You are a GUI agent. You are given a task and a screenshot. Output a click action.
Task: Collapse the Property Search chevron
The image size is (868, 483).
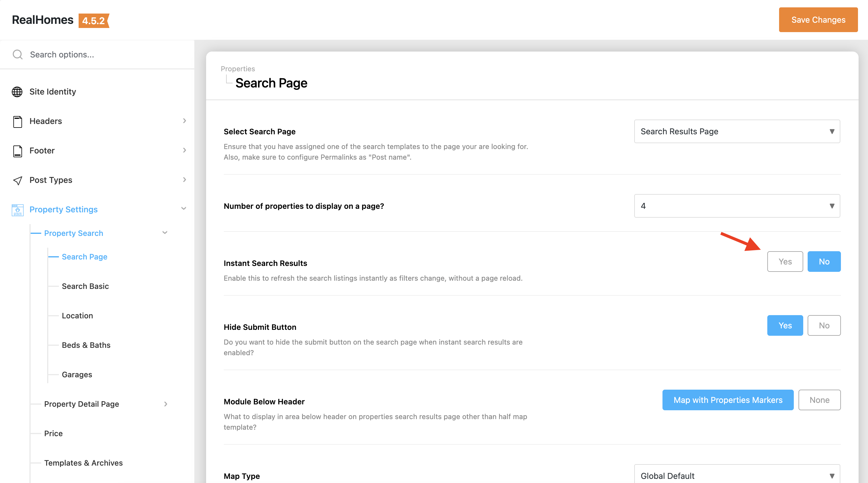165,233
